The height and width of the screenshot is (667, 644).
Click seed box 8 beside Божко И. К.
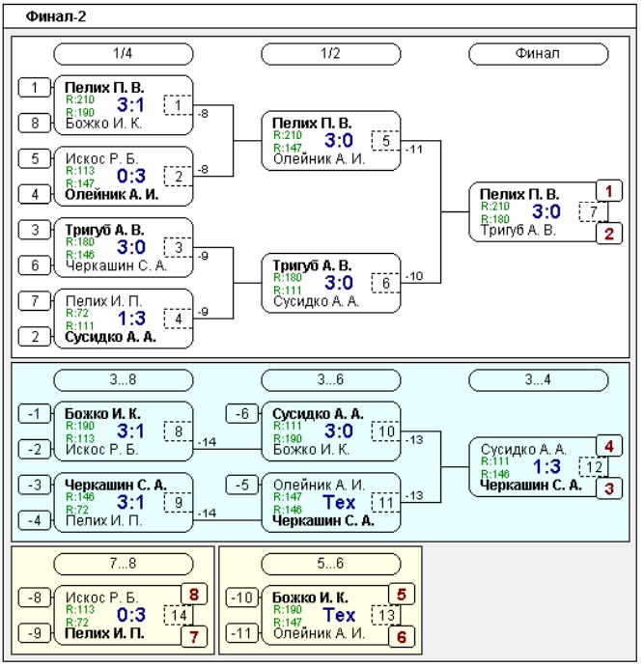35,124
